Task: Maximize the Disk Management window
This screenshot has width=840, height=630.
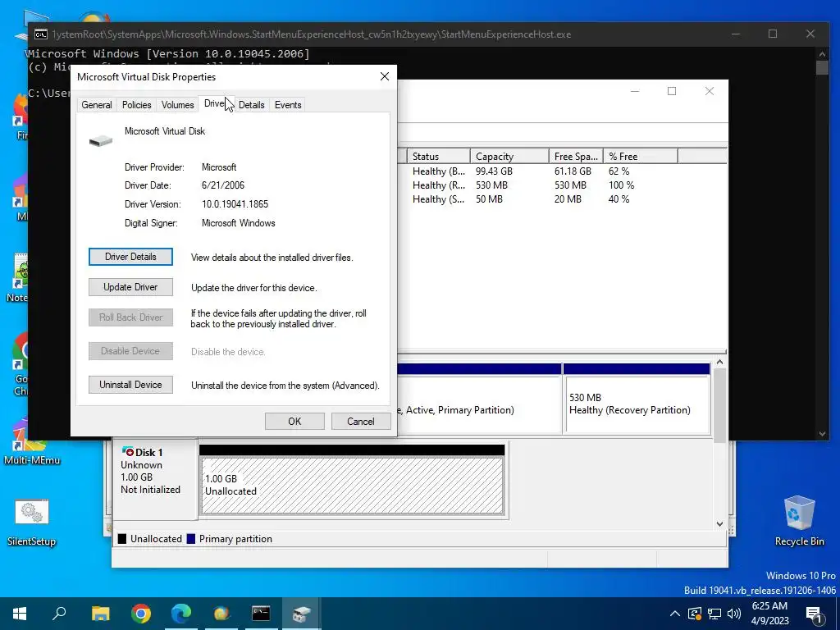Action: [x=672, y=91]
